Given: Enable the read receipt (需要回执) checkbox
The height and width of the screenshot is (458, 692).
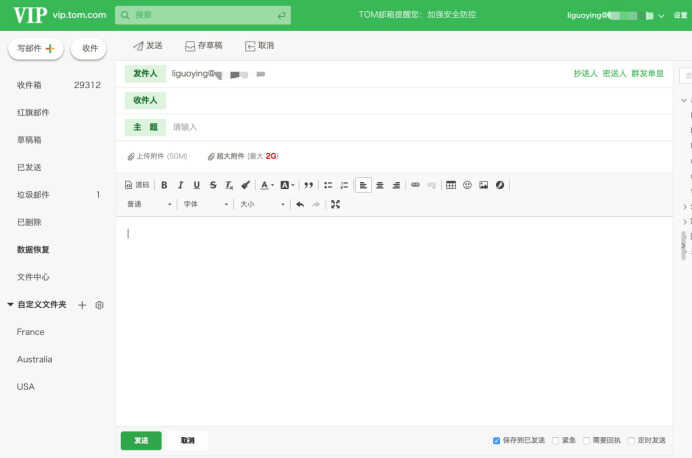Looking at the screenshot, I should [x=586, y=440].
